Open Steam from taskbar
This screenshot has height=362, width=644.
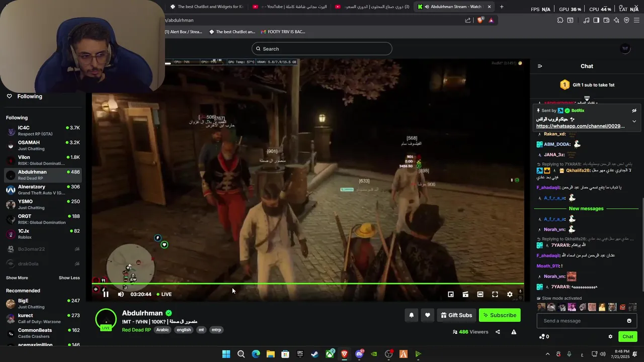pyautogui.click(x=314, y=354)
